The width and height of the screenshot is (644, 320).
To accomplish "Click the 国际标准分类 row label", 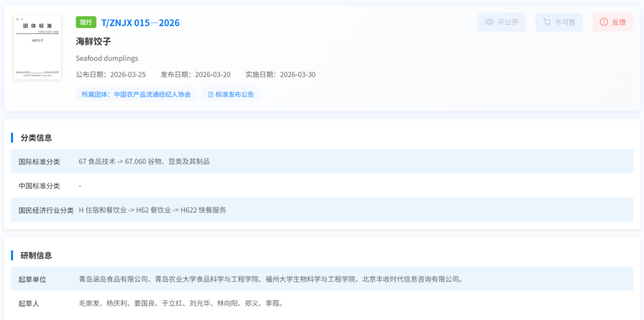I will [39, 161].
